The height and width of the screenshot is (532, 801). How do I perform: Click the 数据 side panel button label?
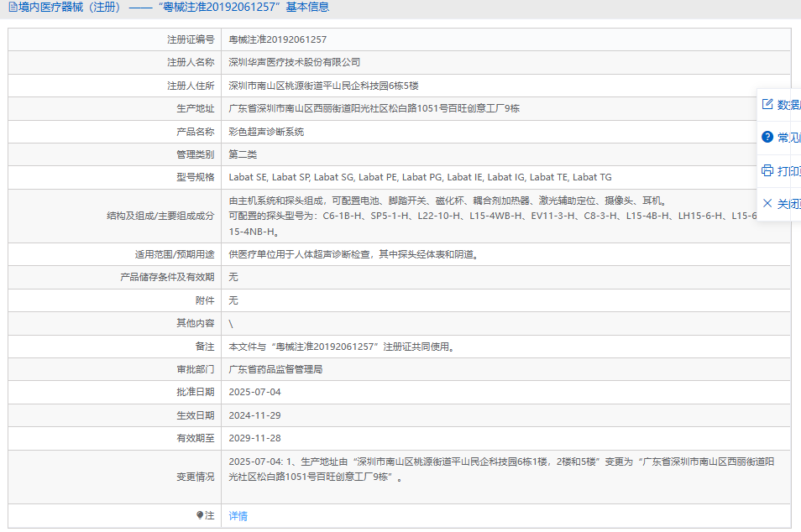(x=788, y=105)
